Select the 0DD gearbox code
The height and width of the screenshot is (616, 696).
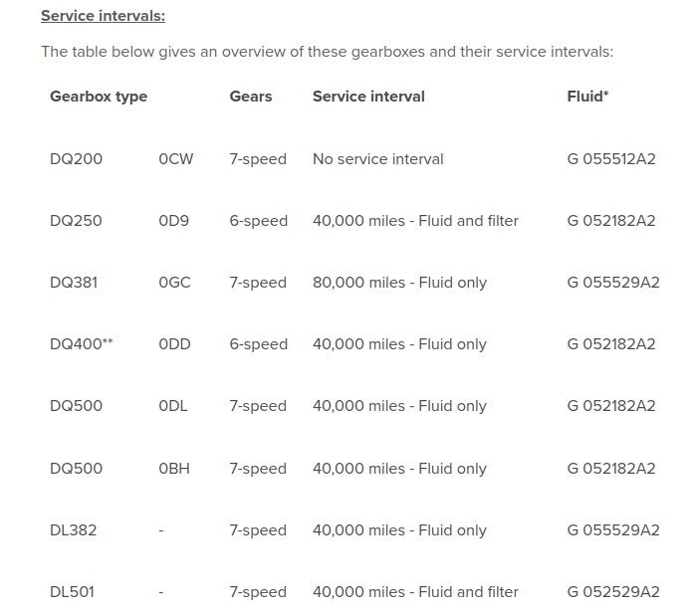coord(174,343)
